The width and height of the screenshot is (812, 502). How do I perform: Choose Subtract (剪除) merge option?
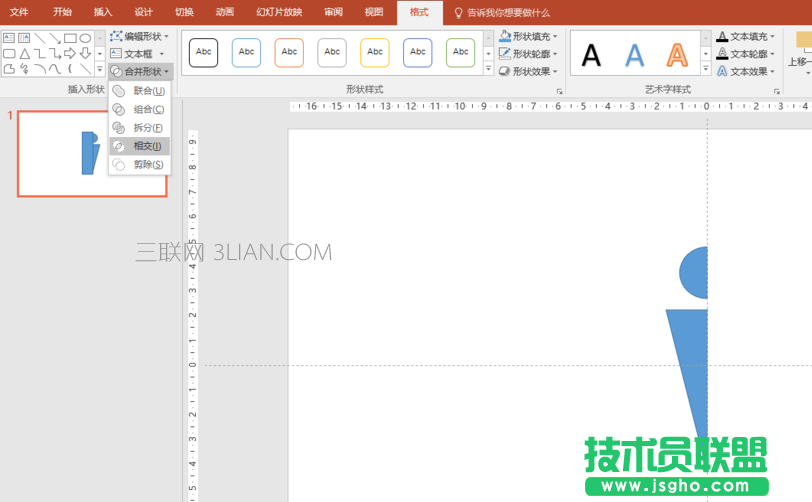tap(140, 165)
